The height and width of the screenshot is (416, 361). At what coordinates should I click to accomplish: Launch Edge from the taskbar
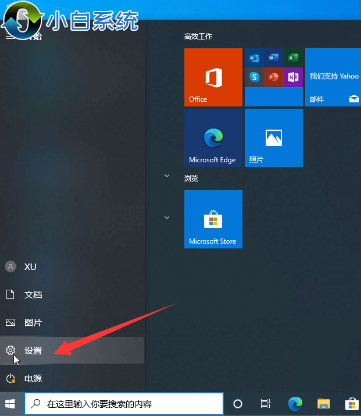tap(295, 404)
